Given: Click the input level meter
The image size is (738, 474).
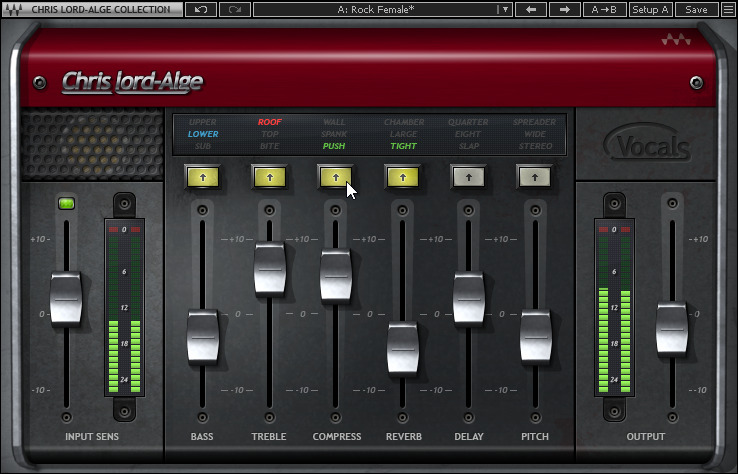Looking at the screenshot, I should (124, 308).
